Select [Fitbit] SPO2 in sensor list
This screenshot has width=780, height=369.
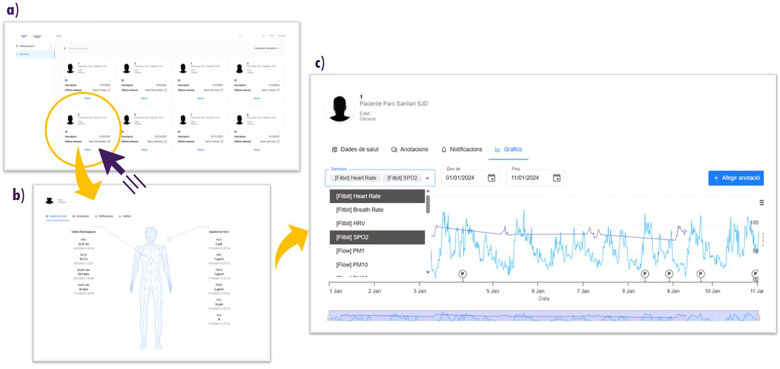coord(378,237)
